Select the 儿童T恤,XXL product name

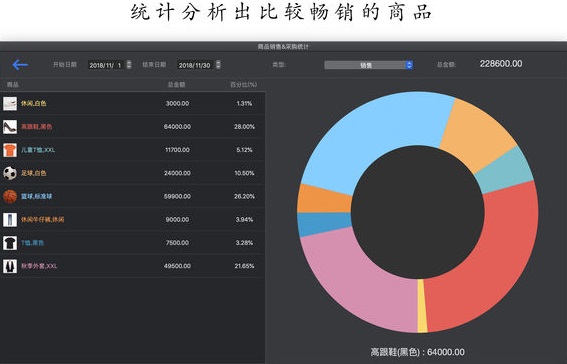pos(38,150)
